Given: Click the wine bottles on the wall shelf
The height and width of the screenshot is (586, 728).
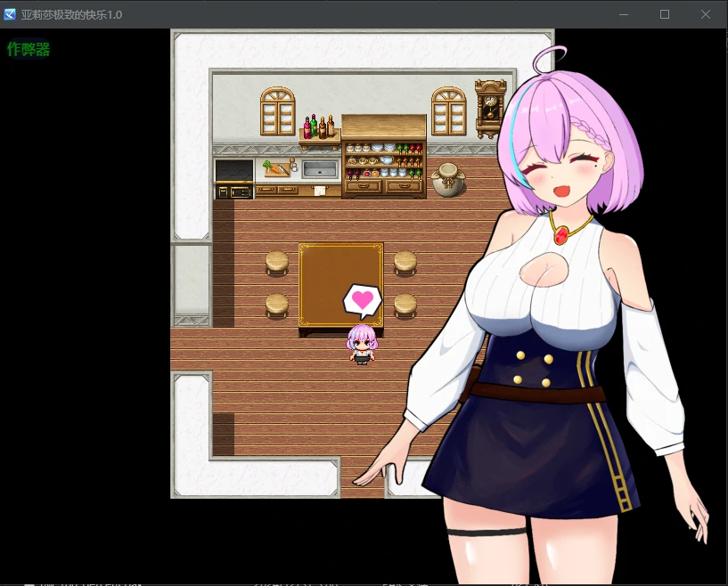Looking at the screenshot, I should [x=319, y=127].
